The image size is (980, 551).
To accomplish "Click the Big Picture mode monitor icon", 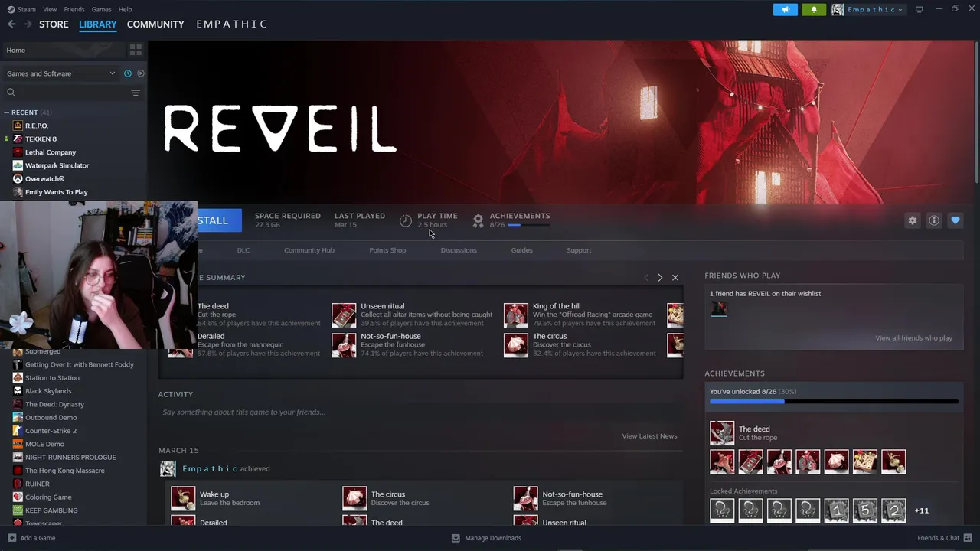I will 919,9.
